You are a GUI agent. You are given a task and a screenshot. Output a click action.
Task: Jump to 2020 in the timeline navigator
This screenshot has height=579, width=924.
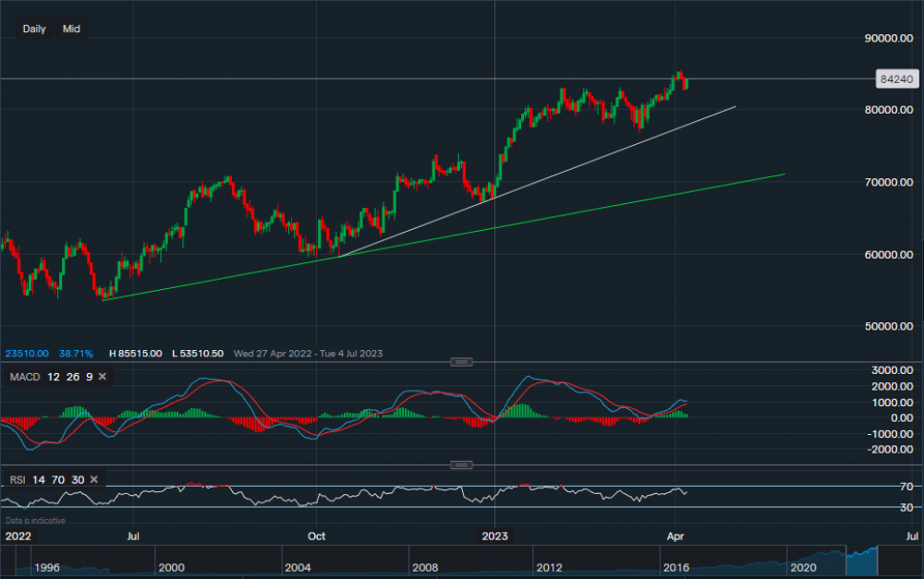pos(800,567)
